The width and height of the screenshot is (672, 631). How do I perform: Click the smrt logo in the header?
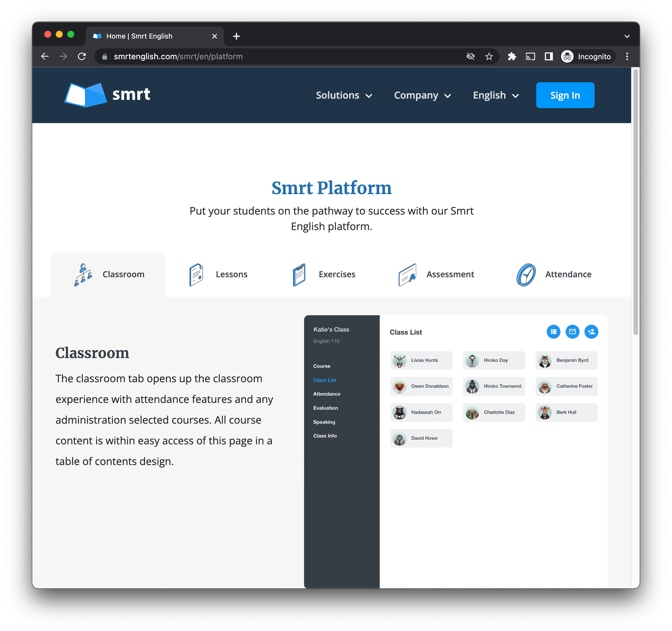pos(107,95)
